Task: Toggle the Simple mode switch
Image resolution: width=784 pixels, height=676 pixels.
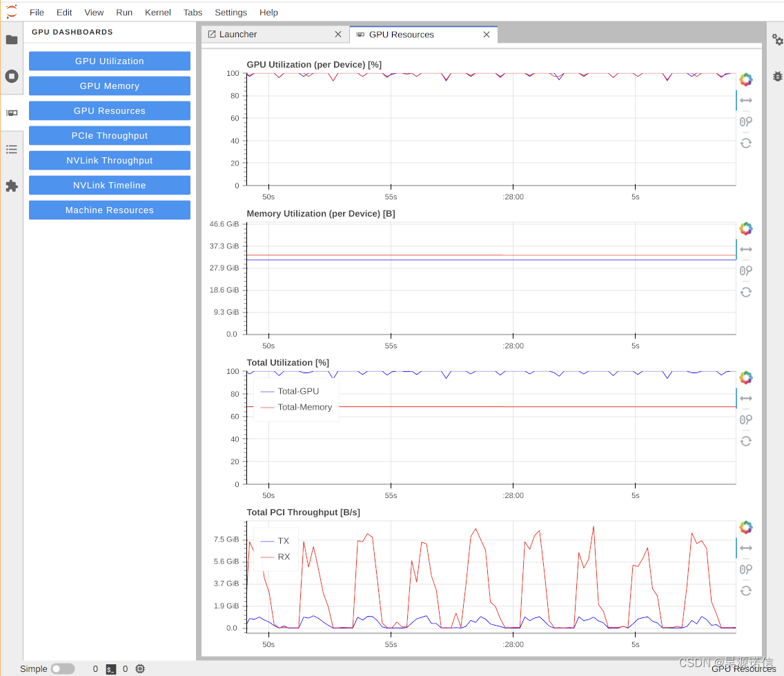Action: 63,668
